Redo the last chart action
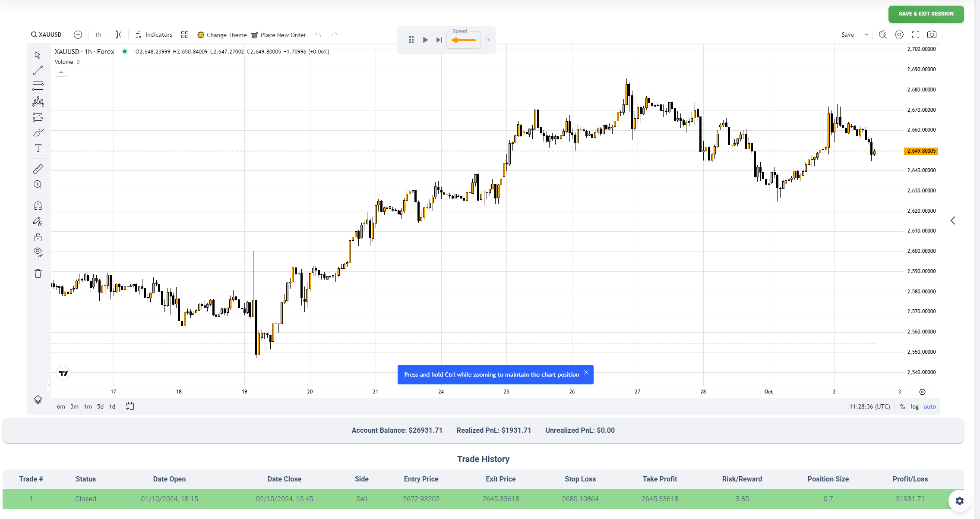980x519 pixels. 334,35
